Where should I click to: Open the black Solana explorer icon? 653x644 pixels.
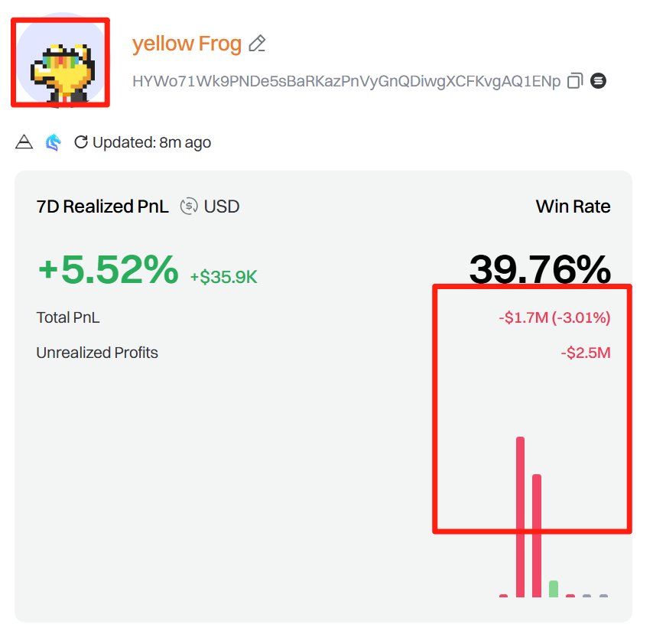599,81
